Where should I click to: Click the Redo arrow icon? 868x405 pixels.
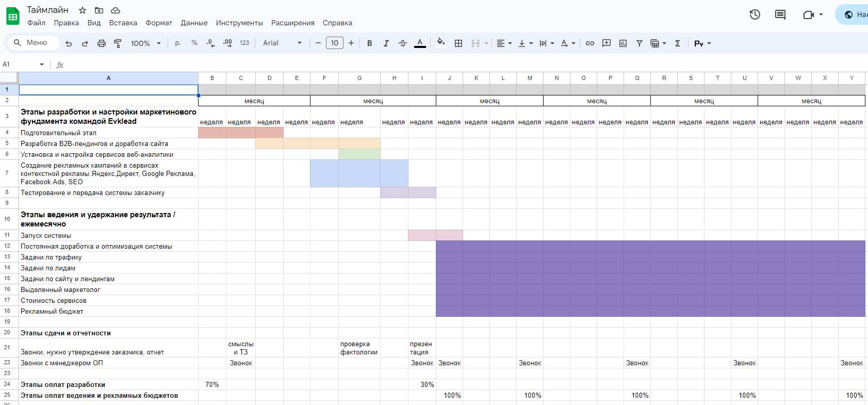point(85,43)
